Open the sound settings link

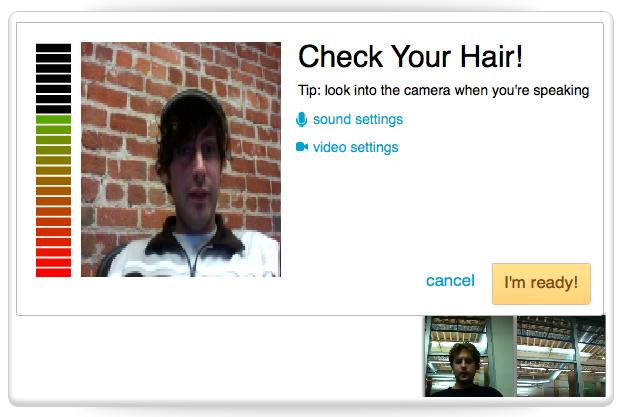(x=358, y=119)
